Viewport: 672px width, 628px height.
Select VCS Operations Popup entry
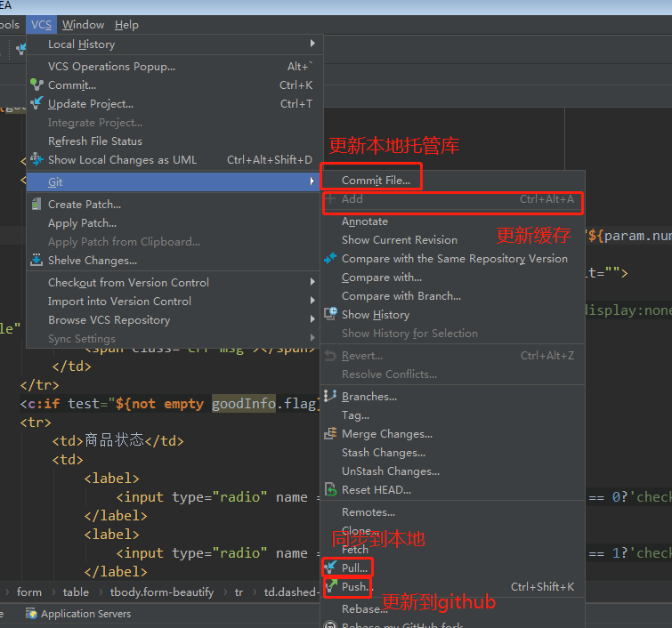[174, 67]
